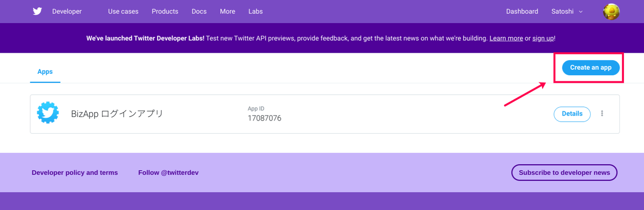Select the Apps tab
Screen dimensions: 644x210
45,72
